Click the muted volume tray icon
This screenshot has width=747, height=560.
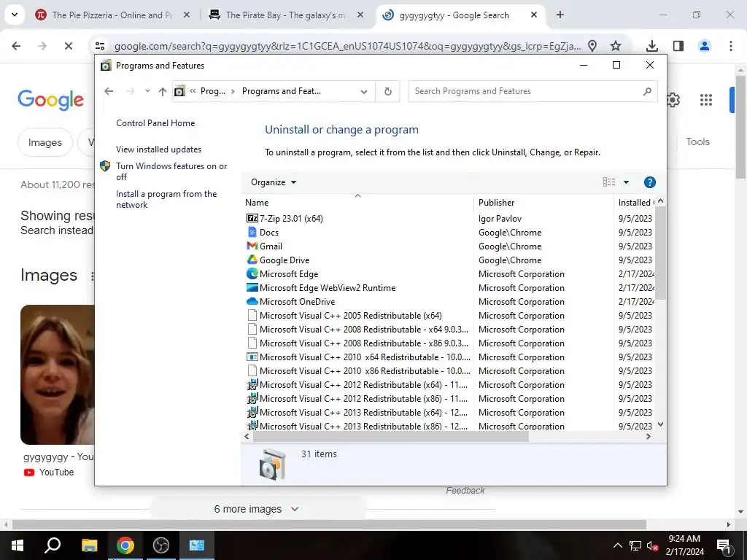click(652, 545)
